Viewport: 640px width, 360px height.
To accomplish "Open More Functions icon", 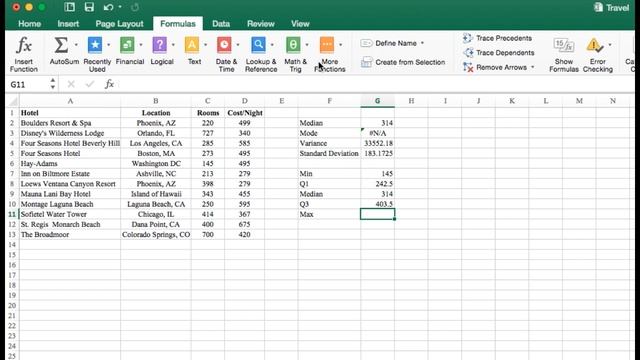I will click(327, 45).
